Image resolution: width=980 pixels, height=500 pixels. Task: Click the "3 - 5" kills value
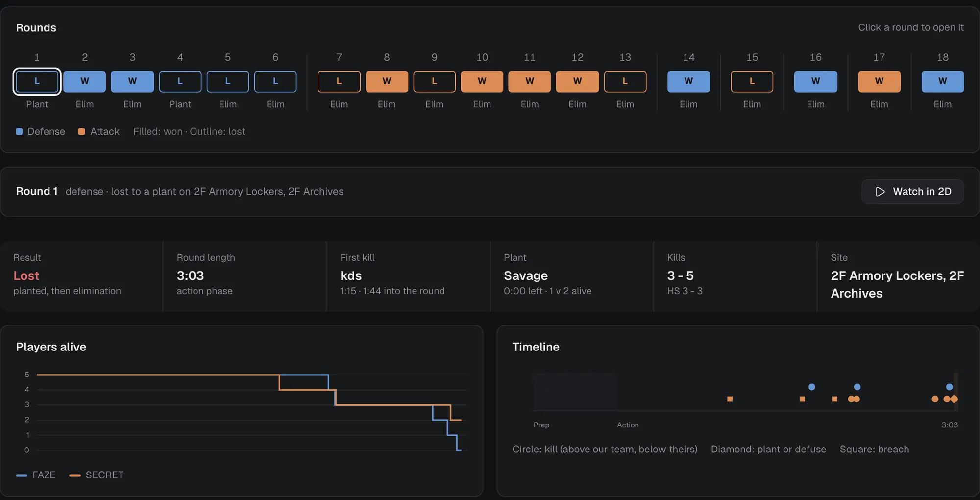tap(681, 275)
